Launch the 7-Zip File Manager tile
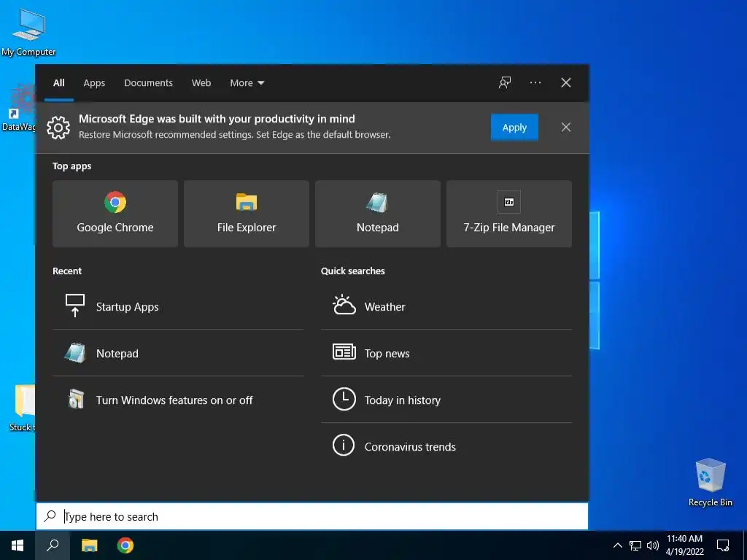The image size is (747, 560). [508, 214]
